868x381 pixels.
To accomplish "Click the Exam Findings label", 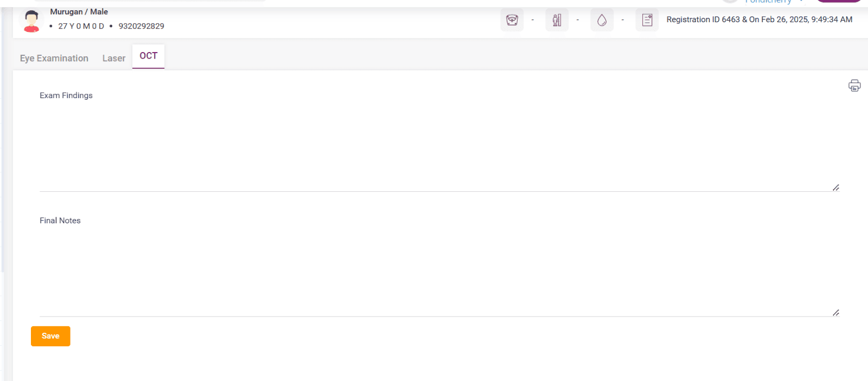I will 66,95.
